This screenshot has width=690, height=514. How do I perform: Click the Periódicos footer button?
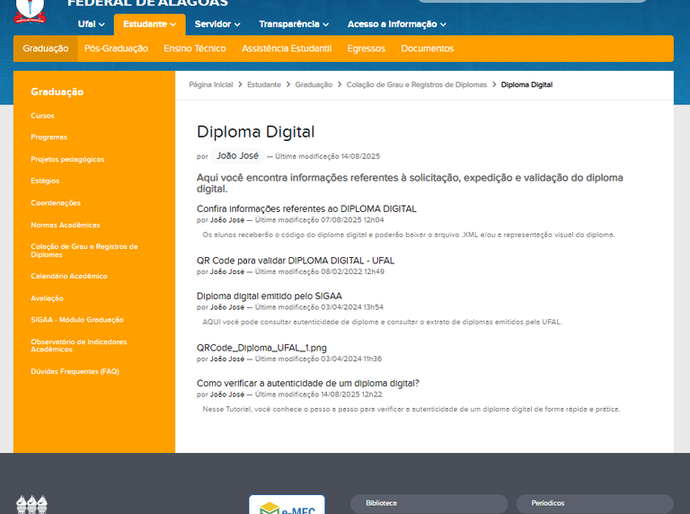click(x=595, y=503)
